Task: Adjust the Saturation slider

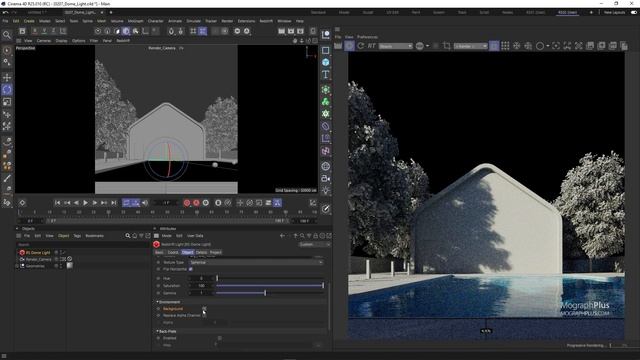Action: click(x=270, y=286)
